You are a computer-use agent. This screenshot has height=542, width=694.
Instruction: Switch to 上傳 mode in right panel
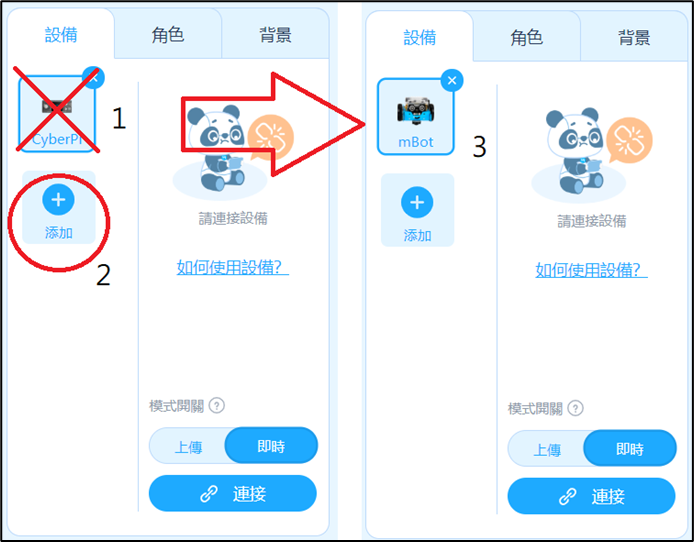click(547, 449)
